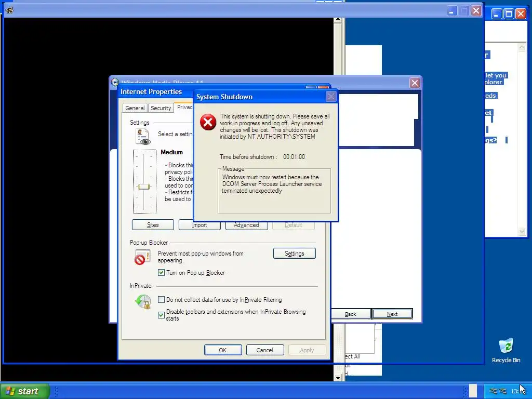The image size is (532, 399).
Task: Click scroll up arrow of black window scrollbar
Action: pos(338,20)
